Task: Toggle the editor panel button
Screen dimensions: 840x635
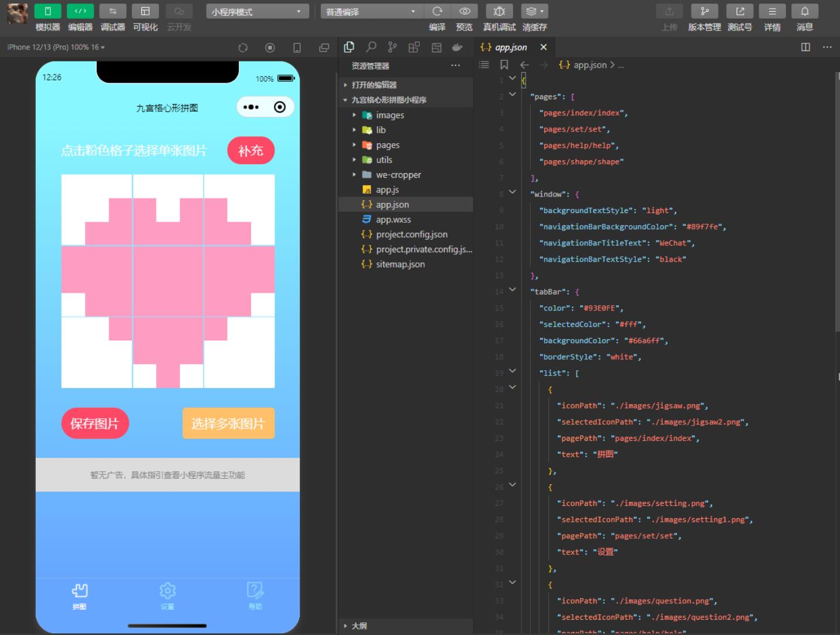Action: [x=80, y=11]
